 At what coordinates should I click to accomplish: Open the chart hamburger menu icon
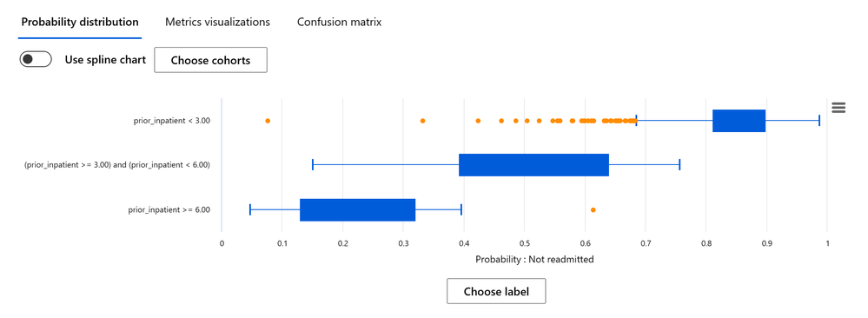[838, 108]
